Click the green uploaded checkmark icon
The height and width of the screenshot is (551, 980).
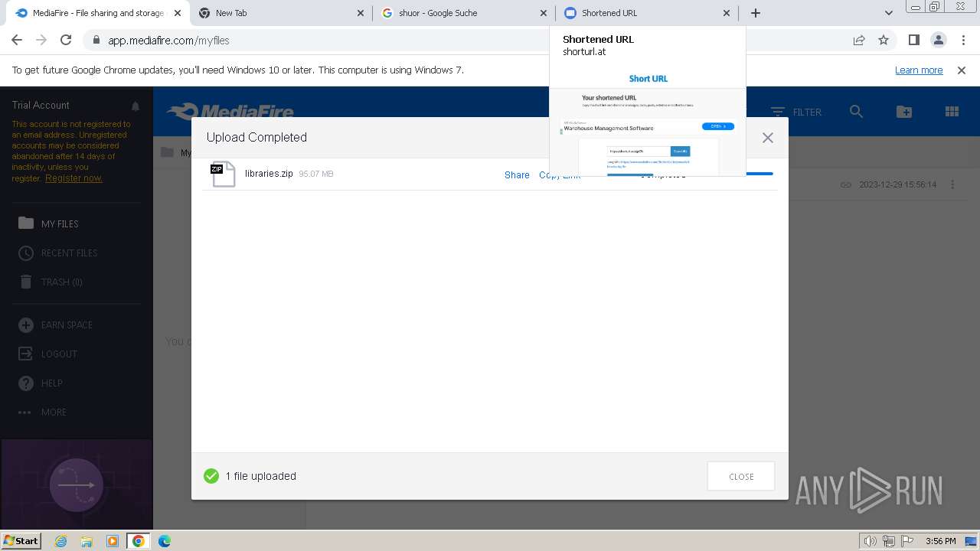click(211, 476)
